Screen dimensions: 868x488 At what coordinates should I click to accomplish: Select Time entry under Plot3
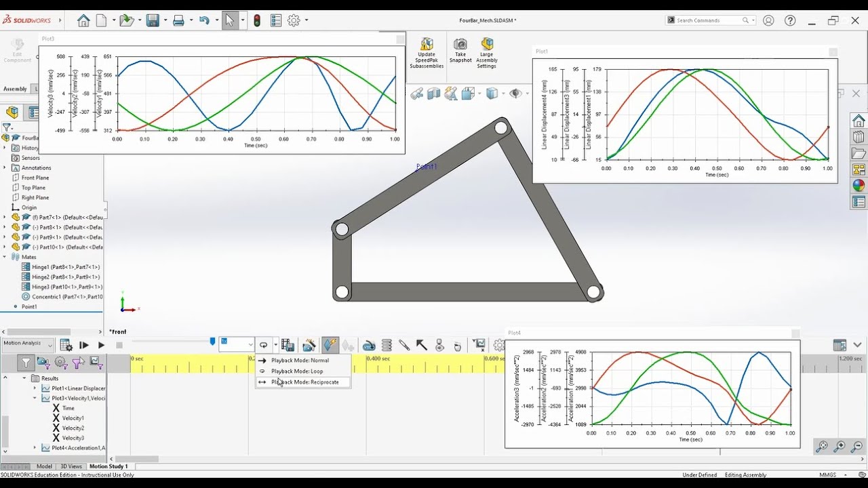click(x=68, y=408)
